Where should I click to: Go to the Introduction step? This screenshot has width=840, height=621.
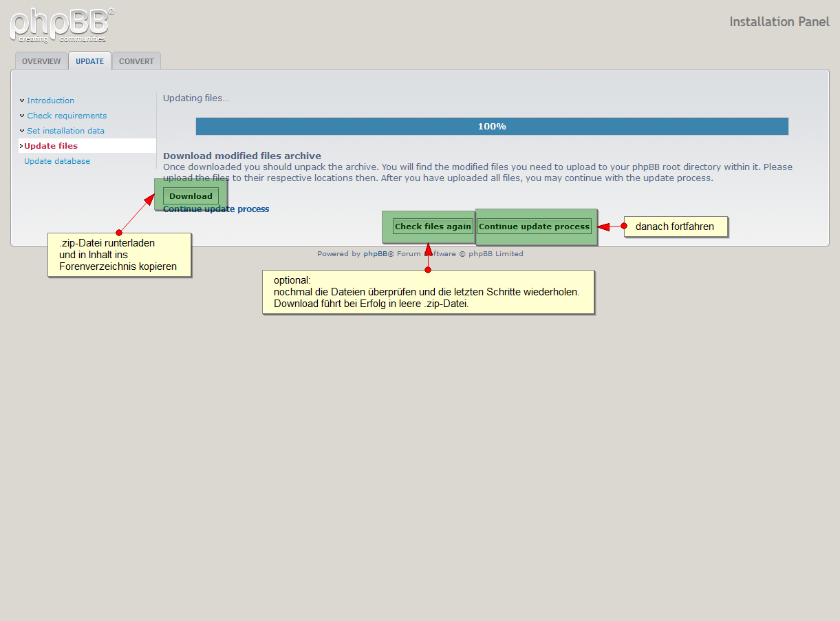click(50, 101)
